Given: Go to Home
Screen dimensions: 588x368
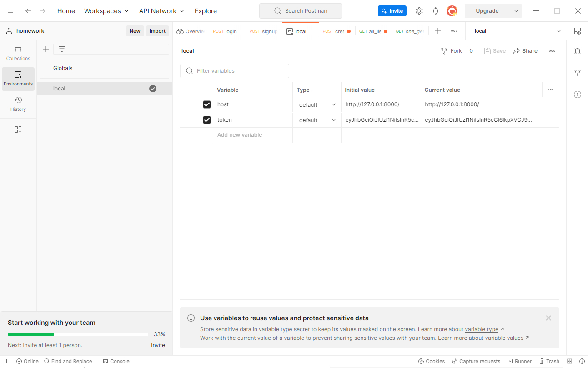Looking at the screenshot, I should click(66, 11).
